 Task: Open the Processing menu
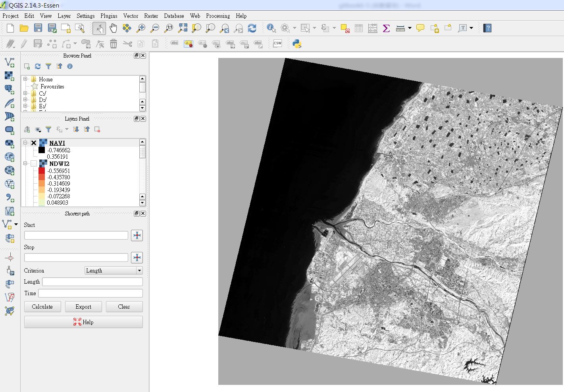click(x=218, y=16)
